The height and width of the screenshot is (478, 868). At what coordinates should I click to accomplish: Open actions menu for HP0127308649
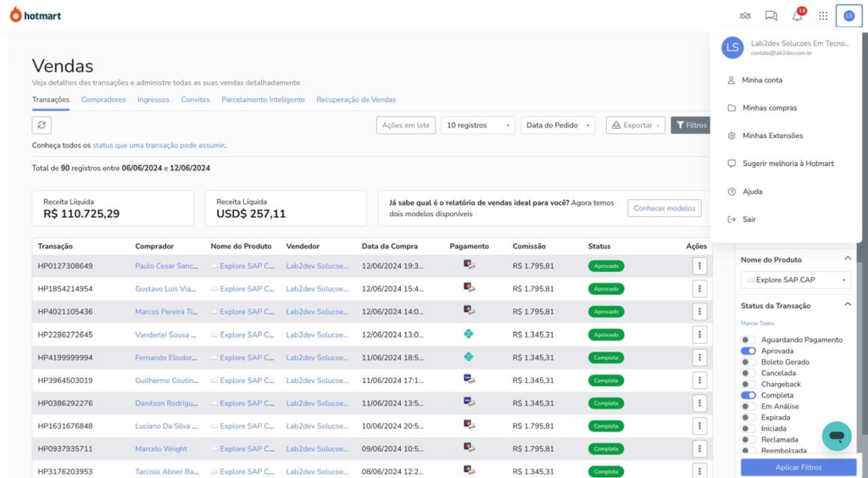pyautogui.click(x=699, y=266)
